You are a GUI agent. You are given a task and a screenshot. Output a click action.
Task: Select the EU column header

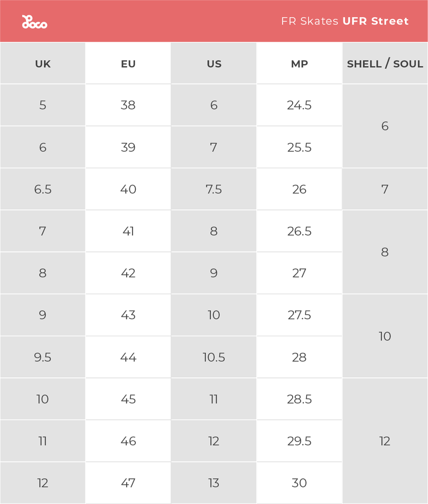[128, 64]
